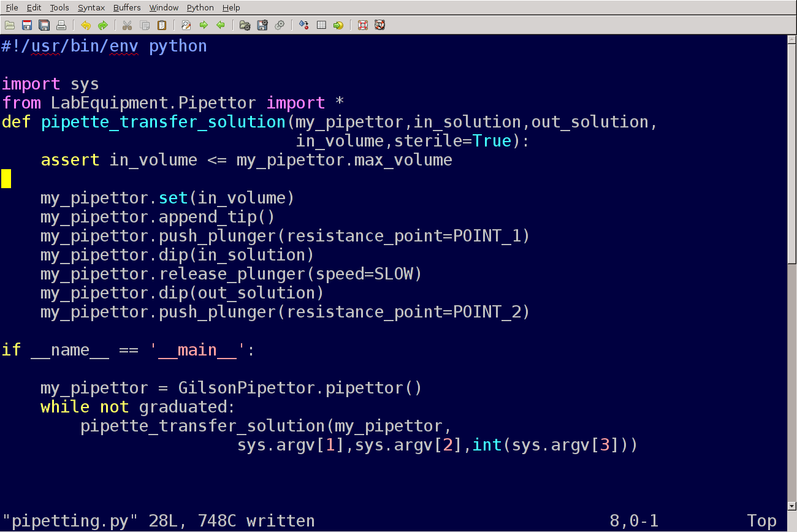Viewport: 797px width, 532px height.
Task: Open the Syntax menu
Action: [91, 7]
